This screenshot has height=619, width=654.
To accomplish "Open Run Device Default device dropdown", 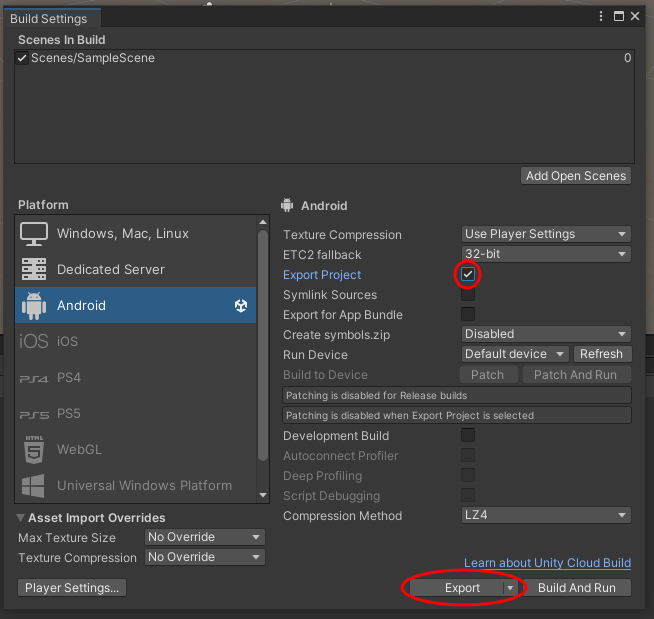I will (515, 354).
